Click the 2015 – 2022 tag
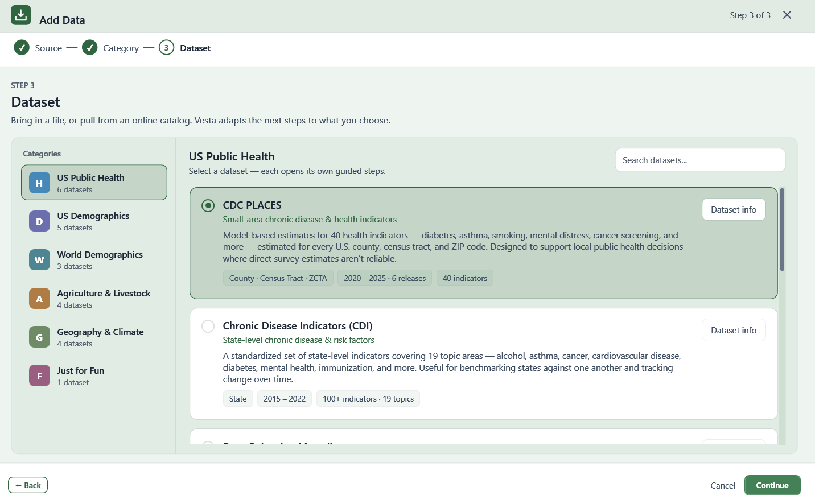This screenshot has width=815, height=504. [x=285, y=399]
